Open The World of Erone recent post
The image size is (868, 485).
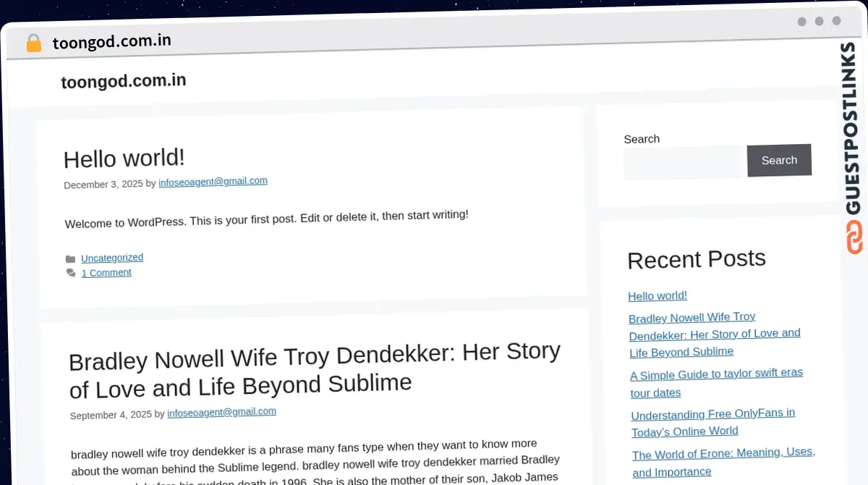[x=723, y=462]
